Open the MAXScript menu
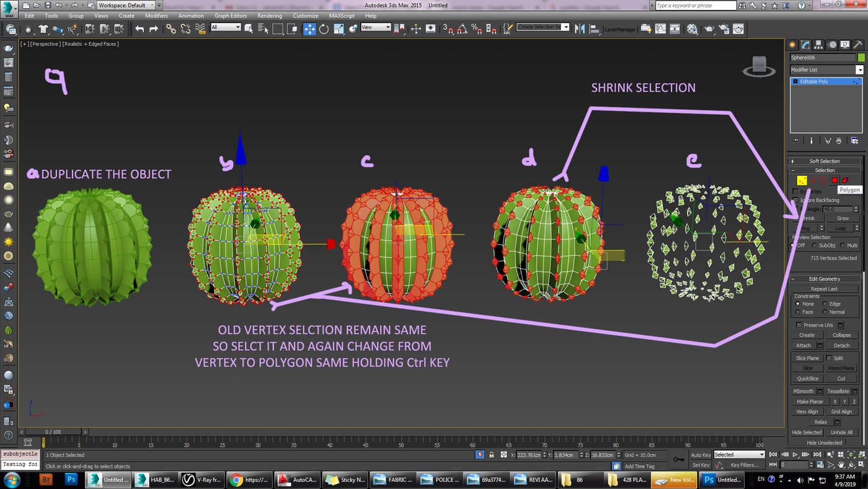Viewport: 868px width, 489px height. tap(342, 16)
